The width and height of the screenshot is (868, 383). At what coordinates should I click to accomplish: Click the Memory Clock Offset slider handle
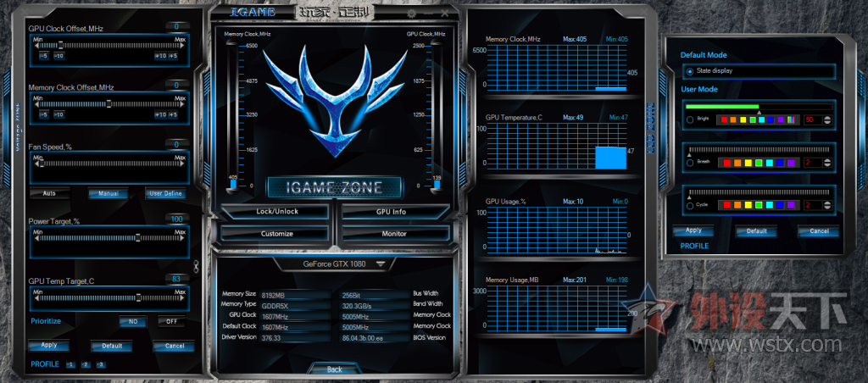coord(109,103)
